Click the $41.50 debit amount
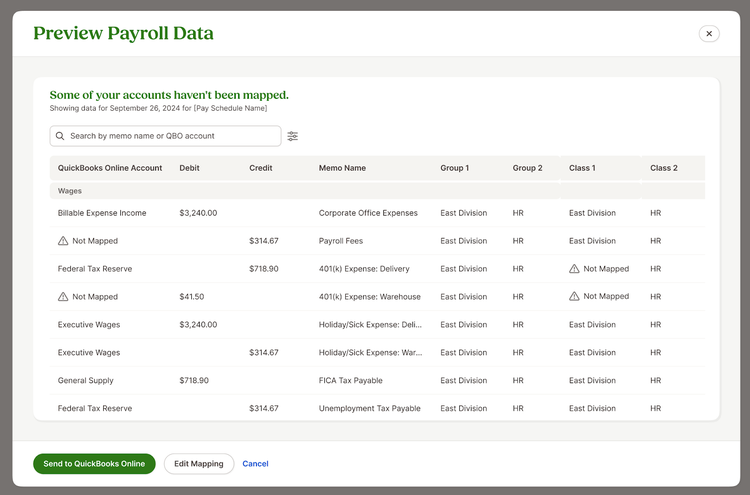Viewport: 750px width, 495px height. click(192, 297)
